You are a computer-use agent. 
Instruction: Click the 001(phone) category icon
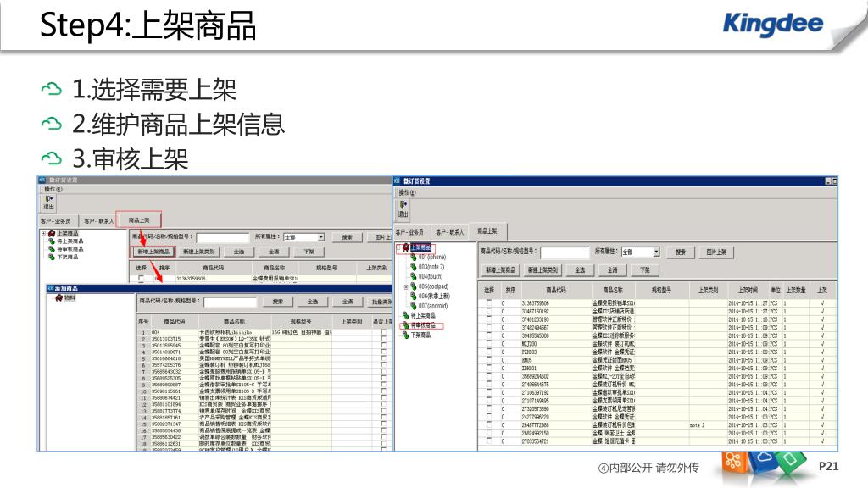click(413, 258)
